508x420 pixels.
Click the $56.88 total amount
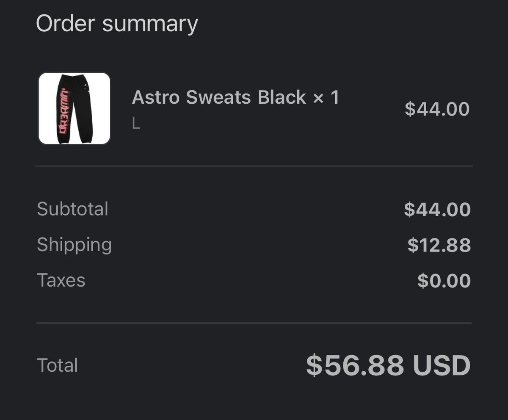point(355,365)
